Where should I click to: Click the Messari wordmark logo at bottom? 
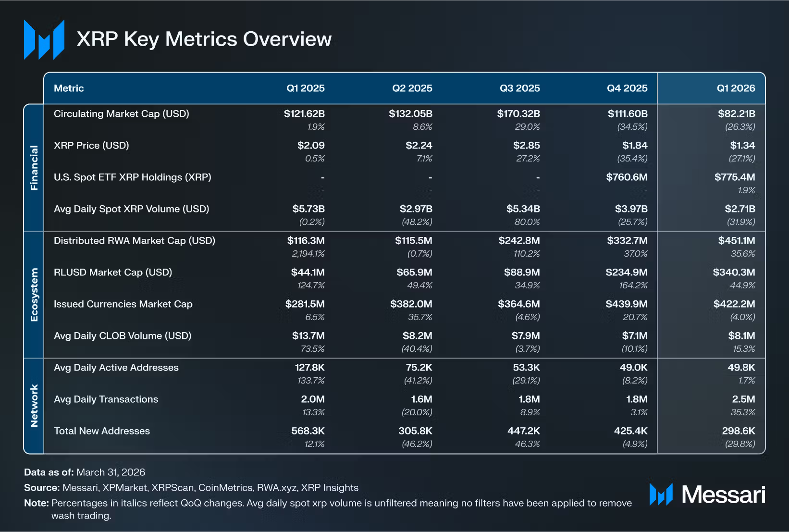(x=707, y=495)
